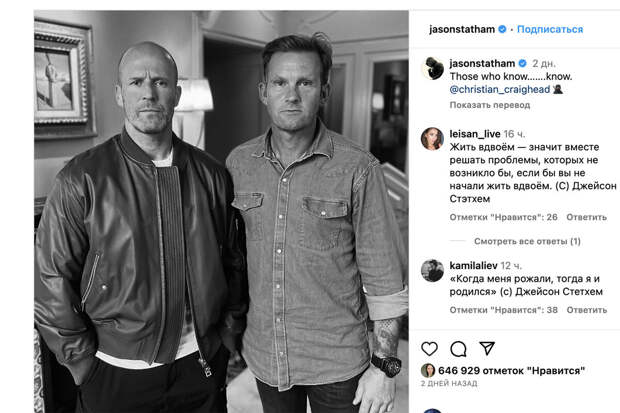
Task: Click the small liker avatar beside the likes count
Action: click(x=428, y=371)
